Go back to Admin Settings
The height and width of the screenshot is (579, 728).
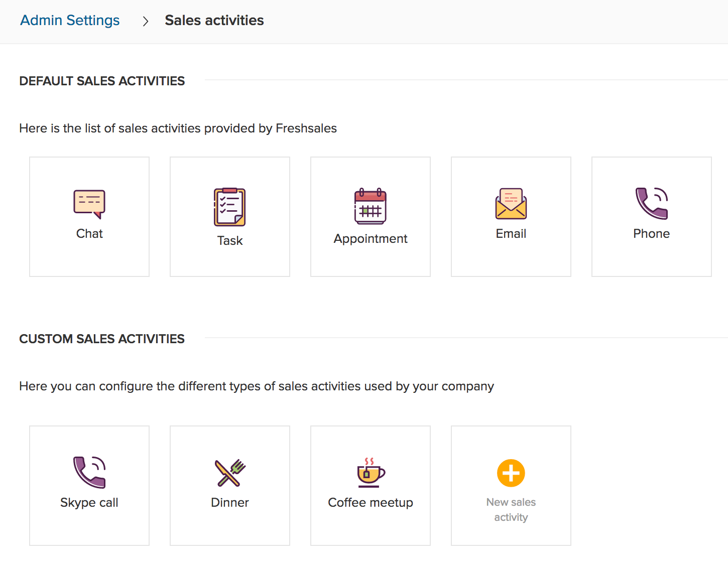point(70,20)
